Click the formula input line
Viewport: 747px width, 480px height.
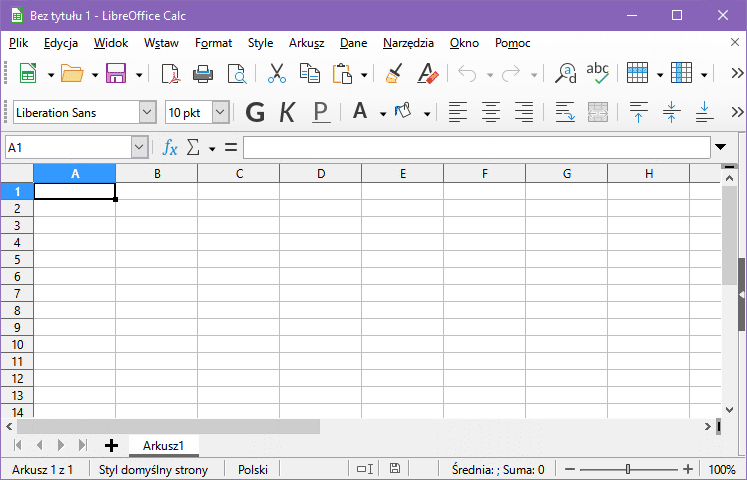tap(475, 148)
